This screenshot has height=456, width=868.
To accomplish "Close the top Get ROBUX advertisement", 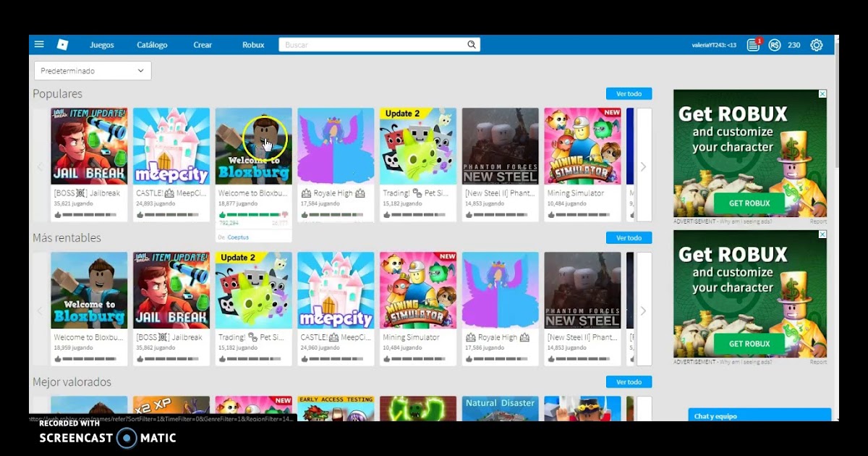I will coord(822,94).
